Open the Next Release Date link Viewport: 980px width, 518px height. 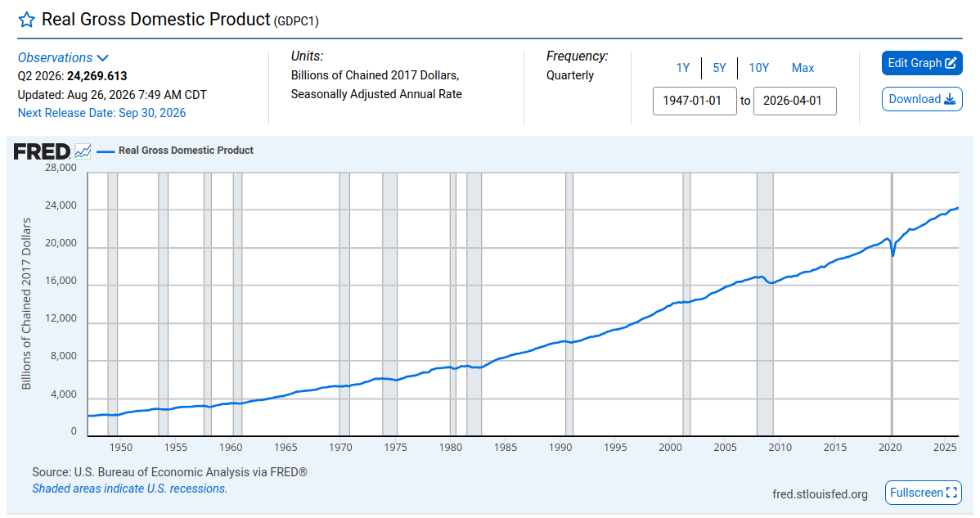102,113
